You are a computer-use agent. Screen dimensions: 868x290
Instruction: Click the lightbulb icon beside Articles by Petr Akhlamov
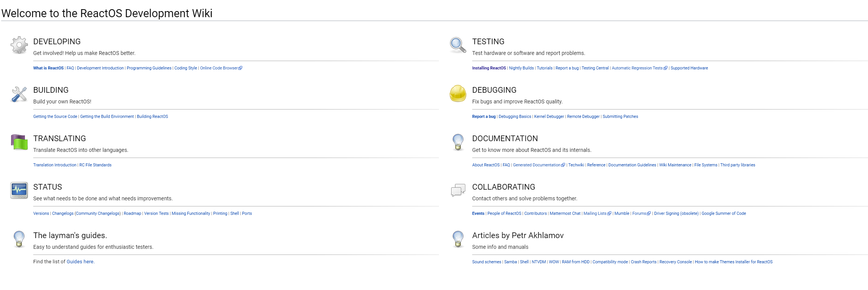click(458, 239)
